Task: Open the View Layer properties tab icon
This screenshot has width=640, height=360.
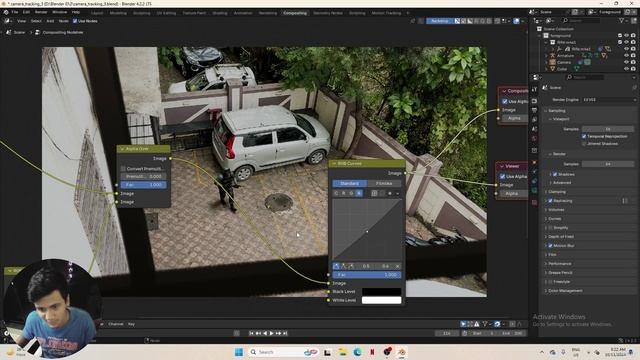Action: tap(534, 120)
